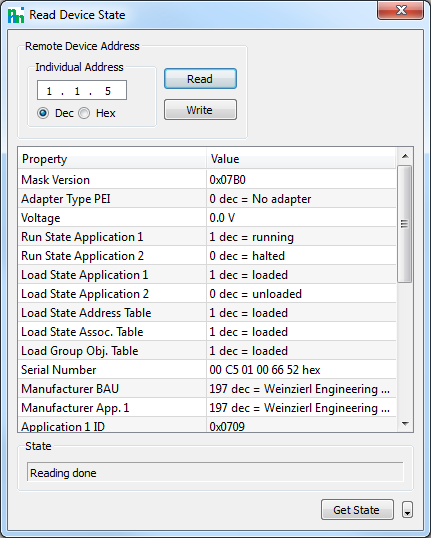Click the Read button

coord(200,79)
